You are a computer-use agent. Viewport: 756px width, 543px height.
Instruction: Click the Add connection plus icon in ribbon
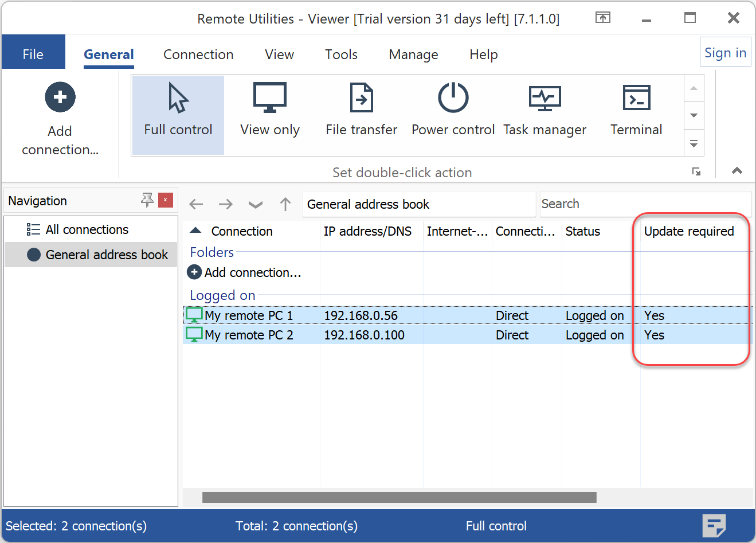60,97
